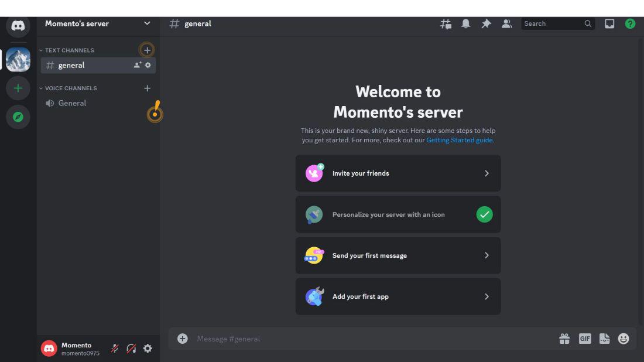
Task: Open User Settings gear
Action: (x=148, y=349)
